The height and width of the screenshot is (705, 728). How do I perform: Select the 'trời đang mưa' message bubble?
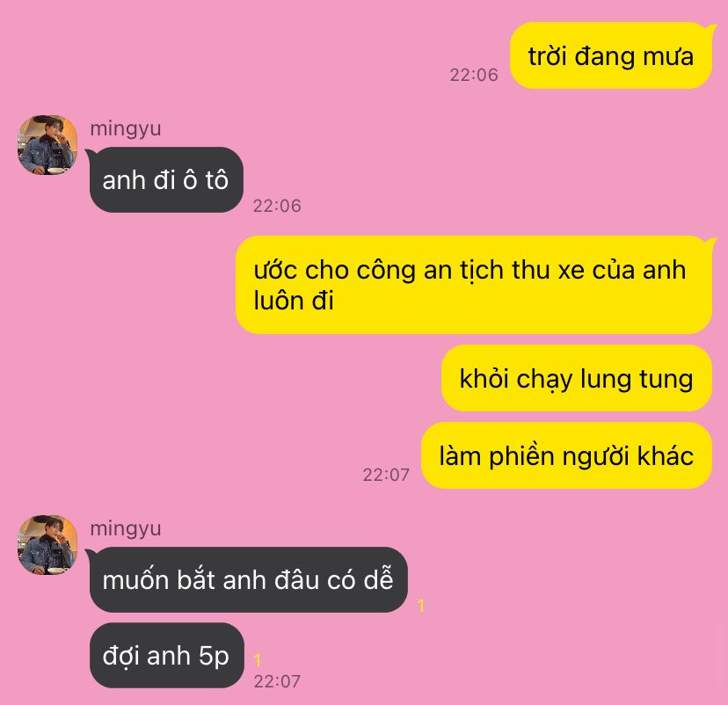(x=611, y=55)
